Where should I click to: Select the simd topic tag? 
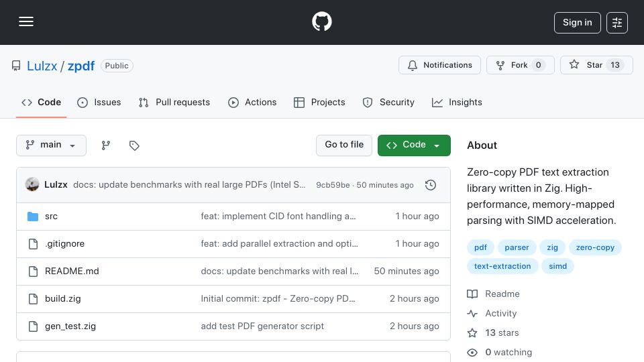point(557,266)
